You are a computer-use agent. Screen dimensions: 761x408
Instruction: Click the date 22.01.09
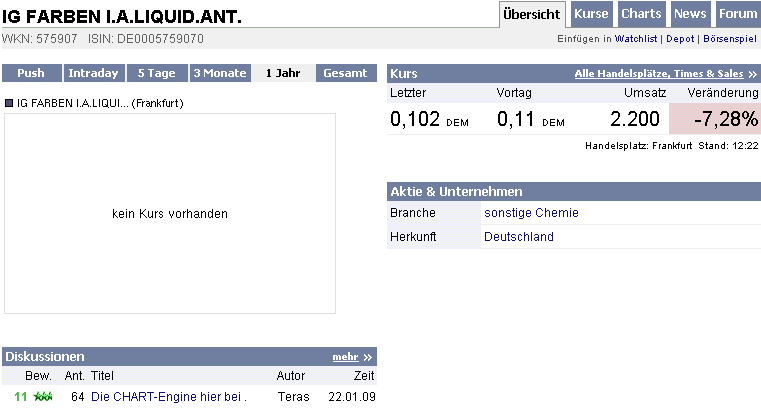[352, 397]
